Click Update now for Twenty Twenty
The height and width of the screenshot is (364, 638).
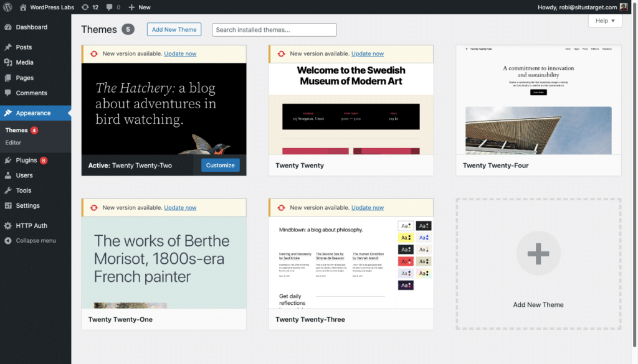[x=368, y=54]
